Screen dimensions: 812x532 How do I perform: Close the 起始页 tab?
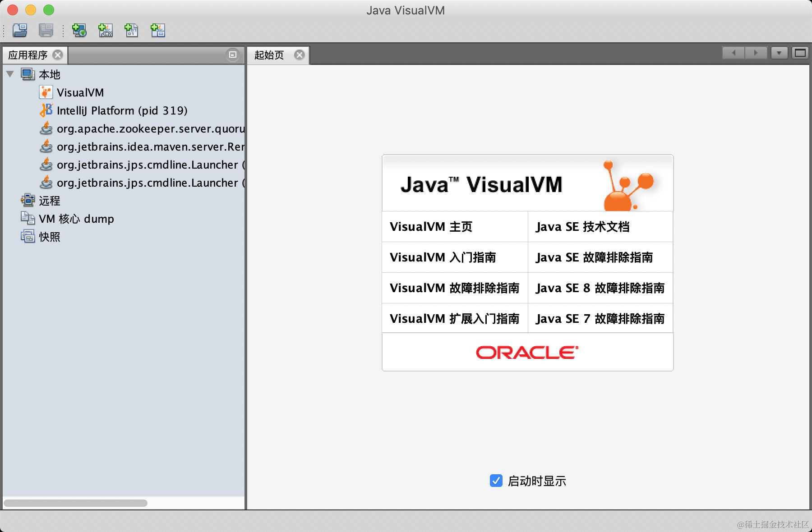[x=300, y=55]
